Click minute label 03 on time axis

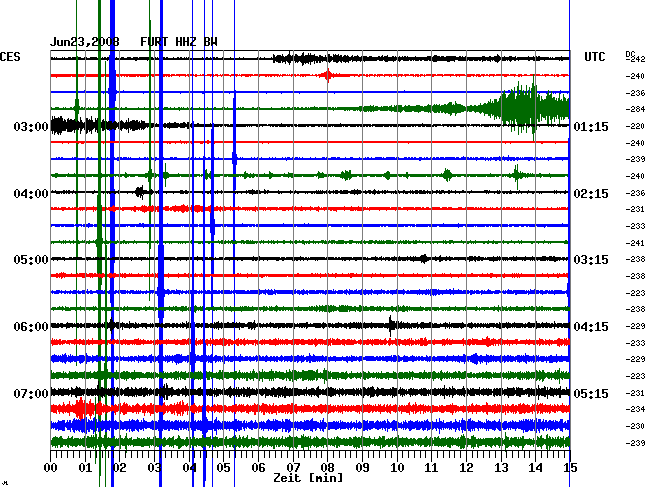click(x=154, y=468)
